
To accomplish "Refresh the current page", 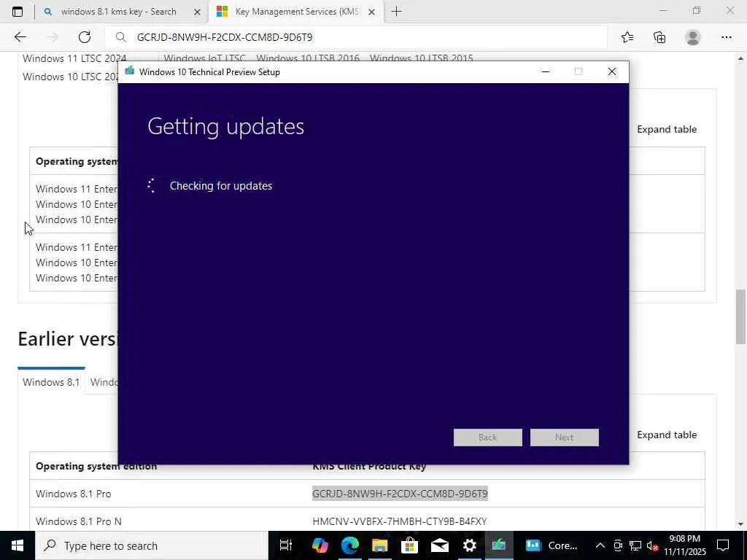I will (x=85, y=37).
